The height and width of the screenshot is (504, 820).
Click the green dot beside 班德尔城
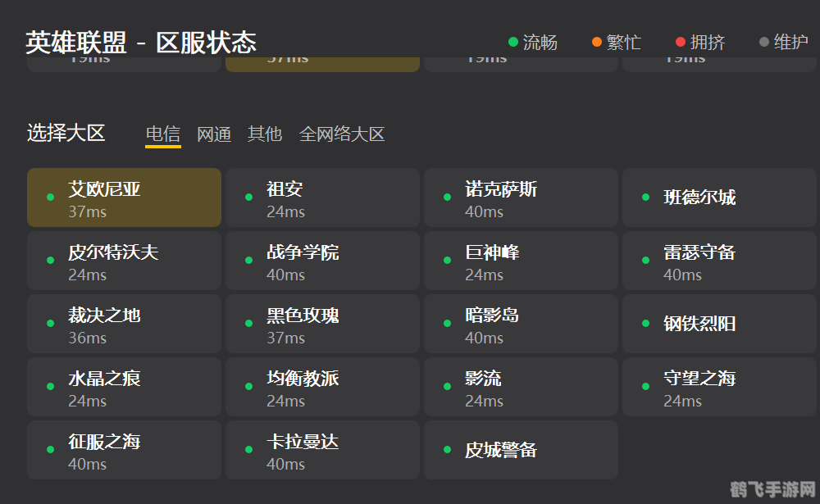tap(645, 197)
